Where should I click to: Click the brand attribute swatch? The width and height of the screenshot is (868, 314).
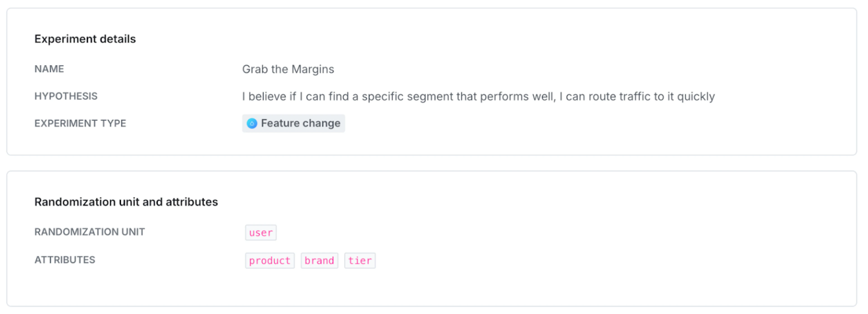[319, 260]
